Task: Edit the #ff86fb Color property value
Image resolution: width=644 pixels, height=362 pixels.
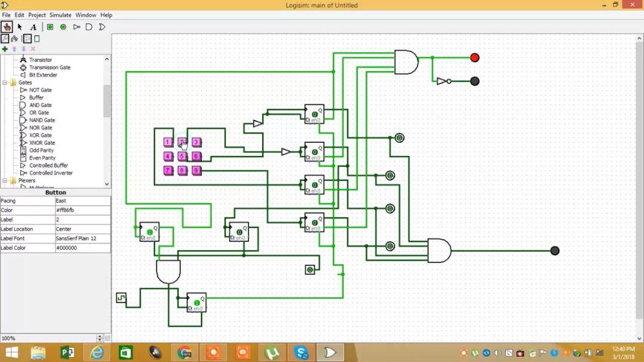Action: (x=83, y=210)
